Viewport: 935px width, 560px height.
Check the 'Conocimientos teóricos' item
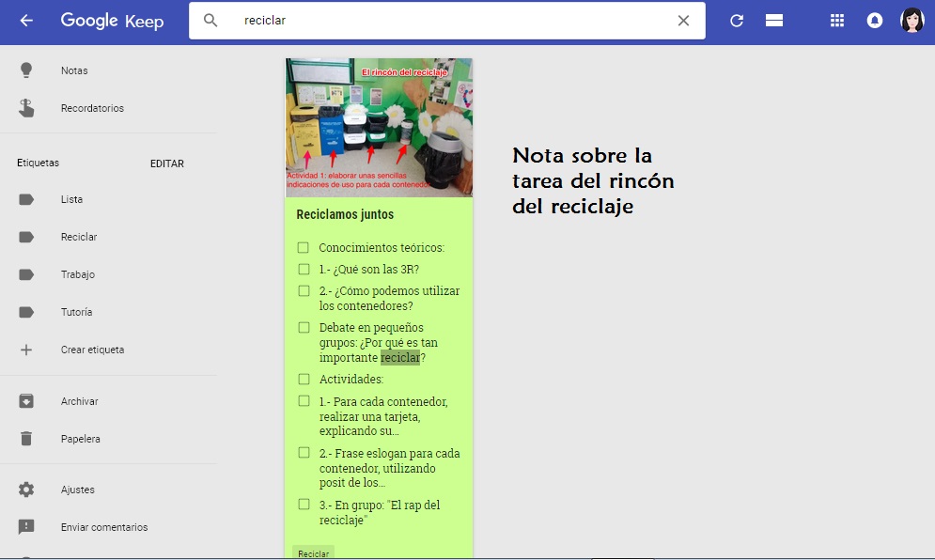point(303,247)
